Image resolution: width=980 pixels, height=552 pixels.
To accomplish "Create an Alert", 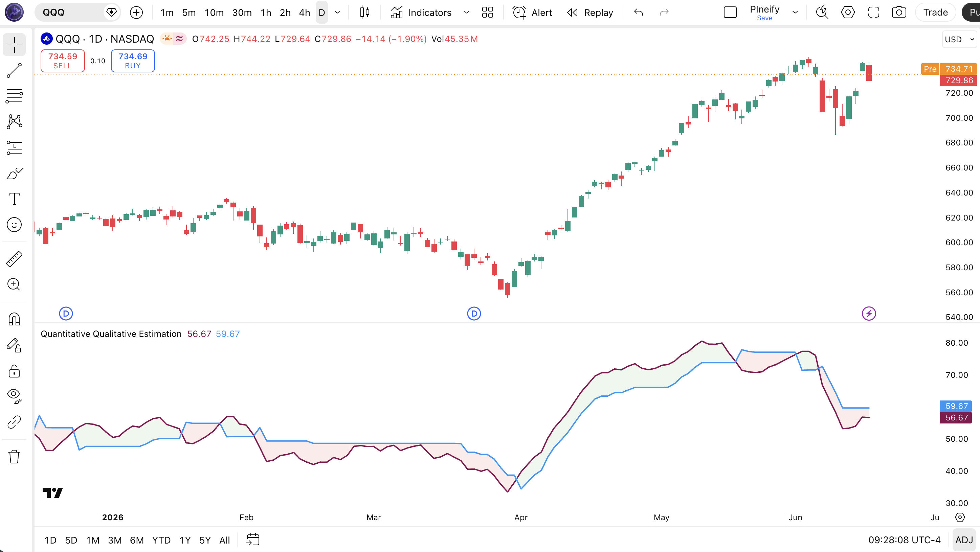I will tap(532, 13).
